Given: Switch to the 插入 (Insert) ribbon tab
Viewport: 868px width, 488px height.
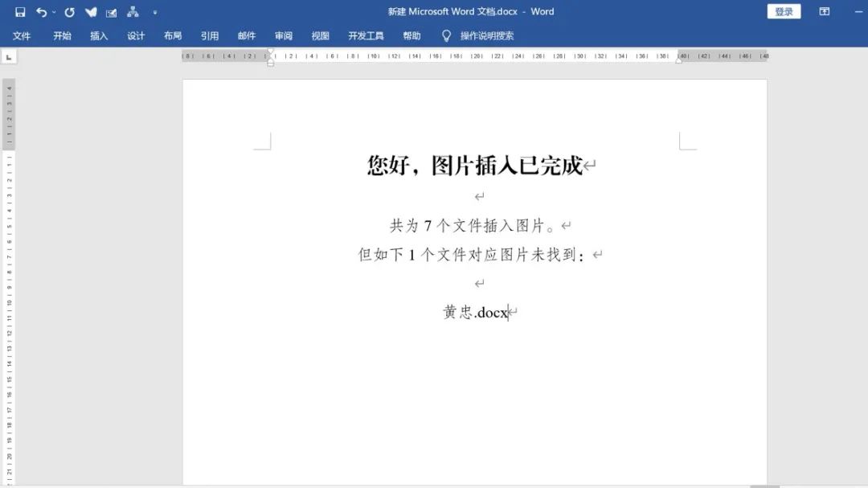Looking at the screenshot, I should [98, 35].
